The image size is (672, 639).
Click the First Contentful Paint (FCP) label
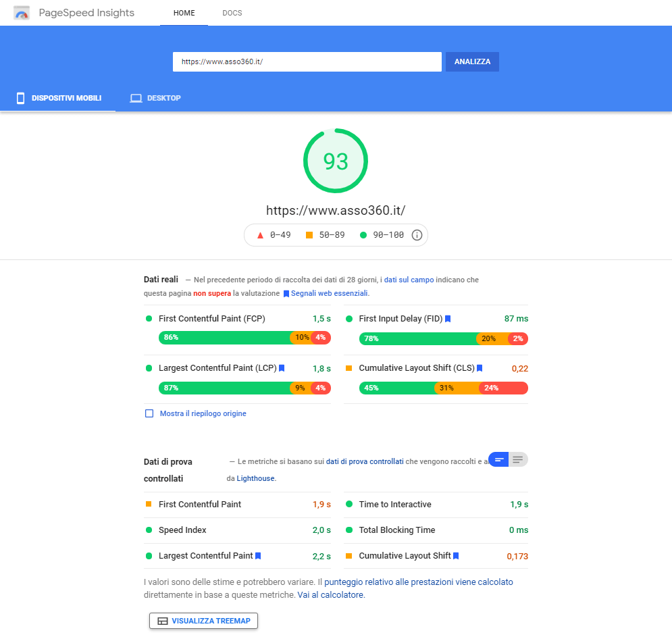coord(211,319)
